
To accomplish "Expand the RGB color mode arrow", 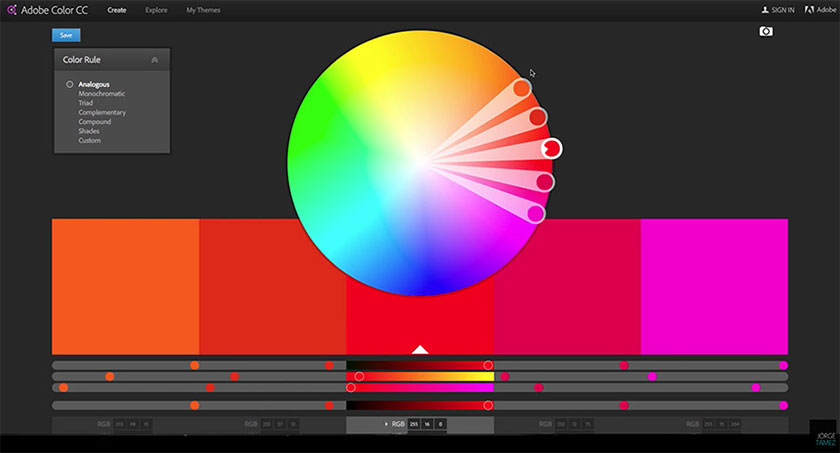I will [386, 424].
